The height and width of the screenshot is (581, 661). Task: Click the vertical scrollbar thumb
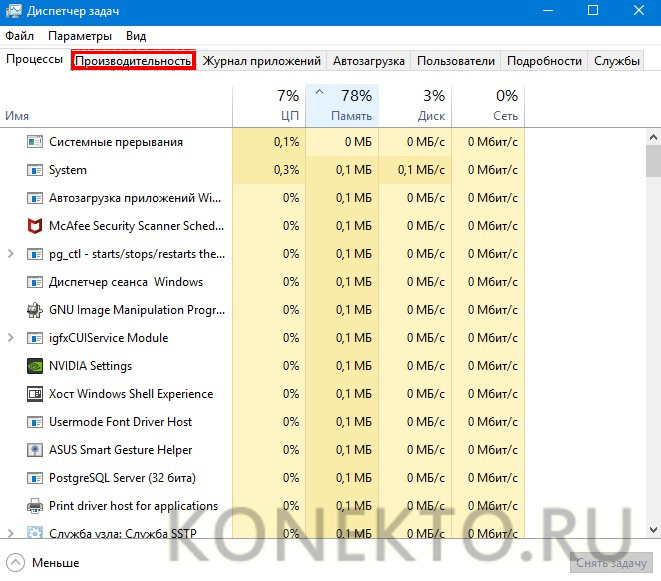[x=653, y=161]
